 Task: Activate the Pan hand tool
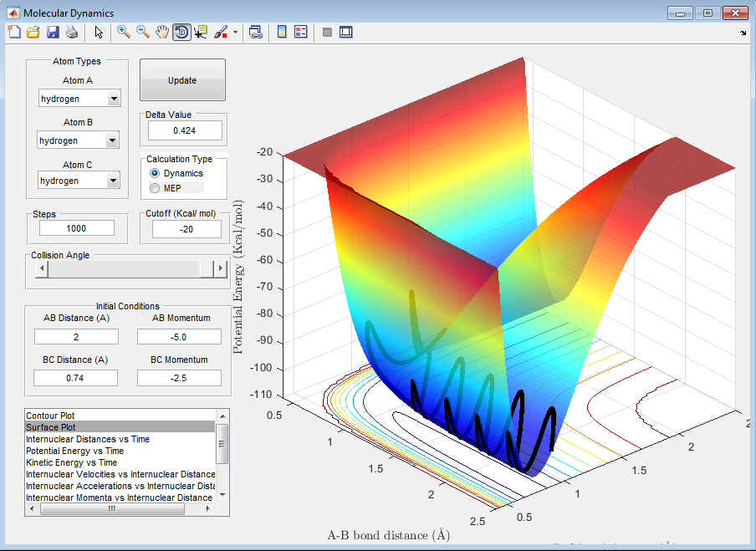tap(162, 33)
